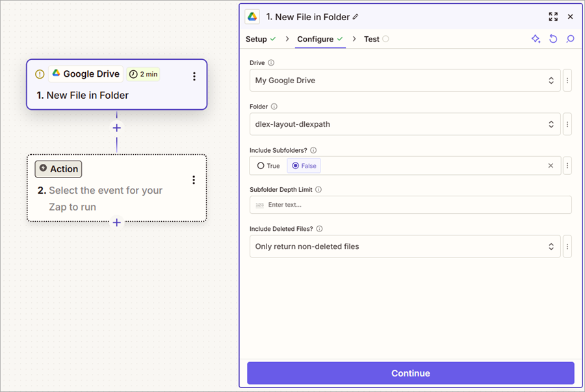Click plus icon between the two steps
The height and width of the screenshot is (392, 585).
[117, 128]
